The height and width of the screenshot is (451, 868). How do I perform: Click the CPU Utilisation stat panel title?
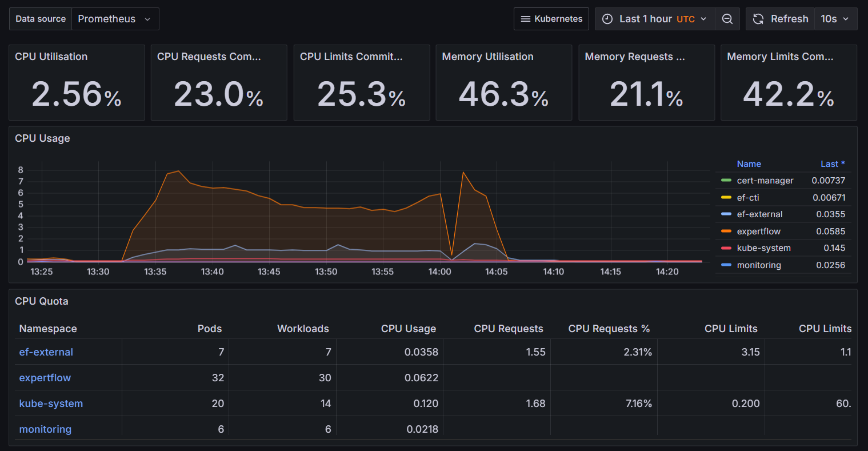[51, 57]
